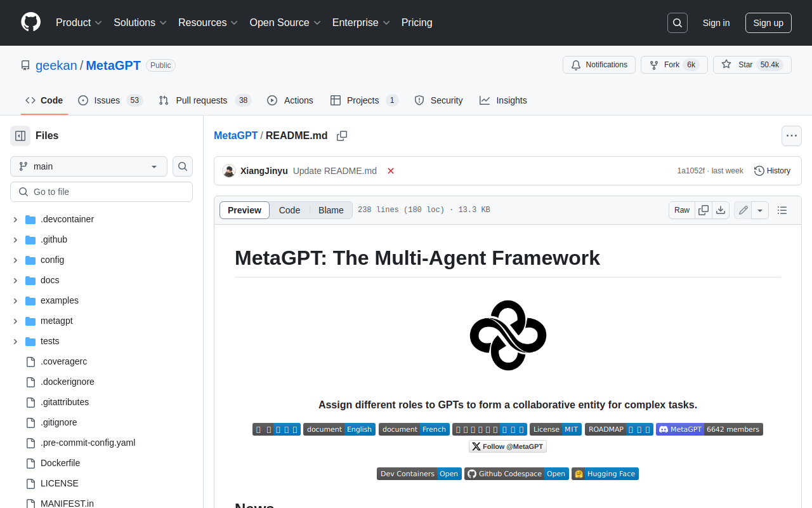Screen dimensions: 812x508
Task: Open the Product menu
Action: tap(79, 22)
